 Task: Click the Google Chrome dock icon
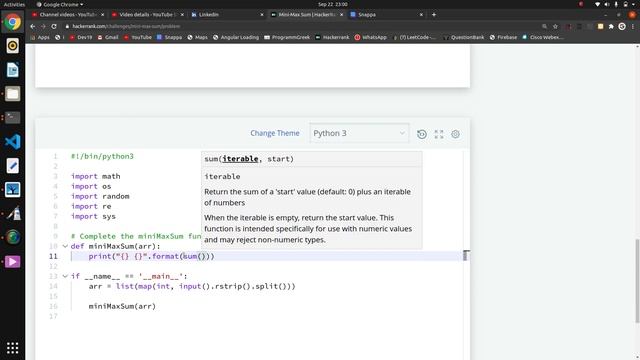click(x=13, y=22)
